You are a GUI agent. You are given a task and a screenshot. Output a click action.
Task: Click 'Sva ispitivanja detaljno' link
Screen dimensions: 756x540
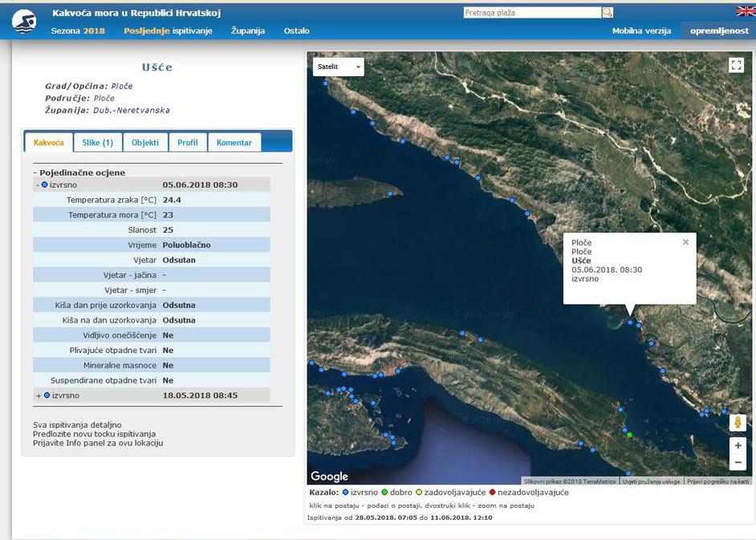tap(77, 424)
